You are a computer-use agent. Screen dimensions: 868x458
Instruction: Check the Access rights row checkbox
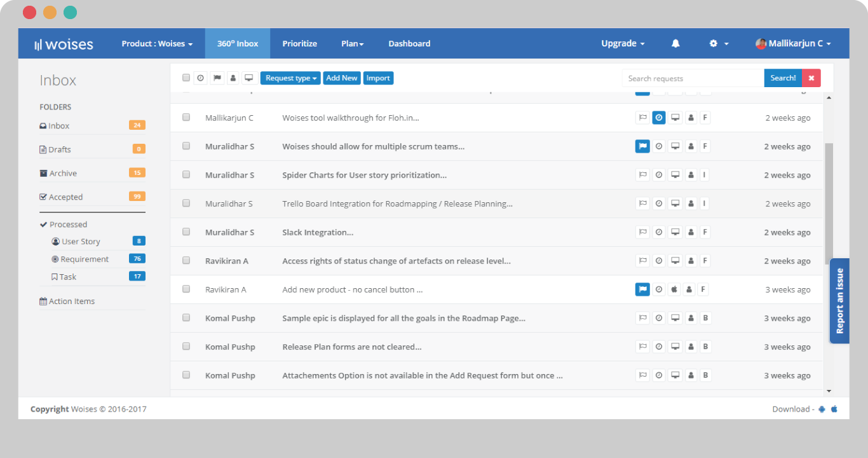click(186, 260)
